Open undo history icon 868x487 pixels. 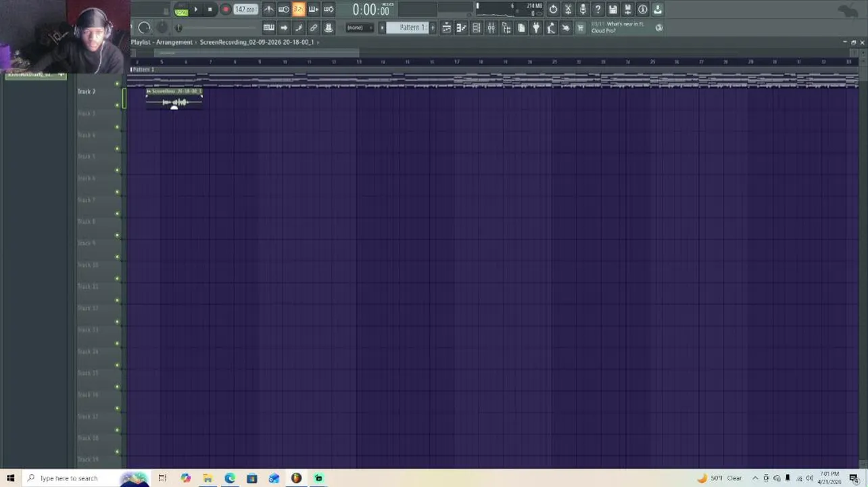[554, 9]
